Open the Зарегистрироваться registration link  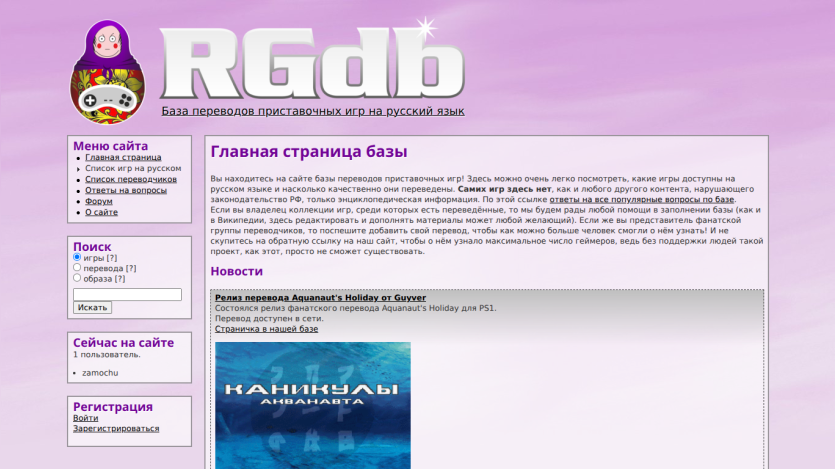116,429
